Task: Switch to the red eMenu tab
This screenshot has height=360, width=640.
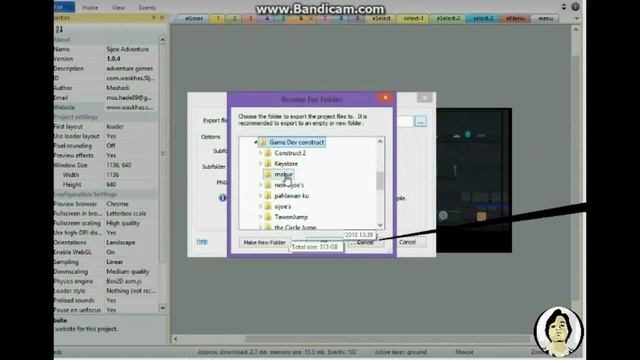Action: pos(515,18)
